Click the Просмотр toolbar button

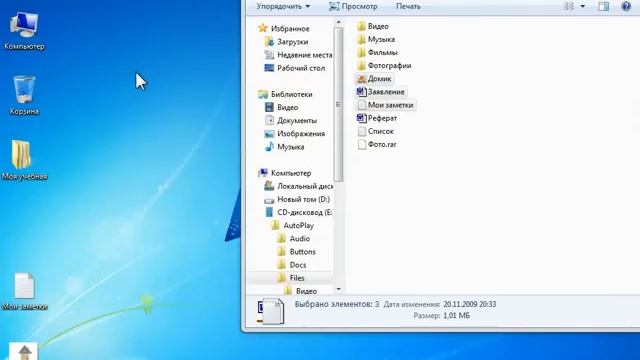click(x=353, y=6)
